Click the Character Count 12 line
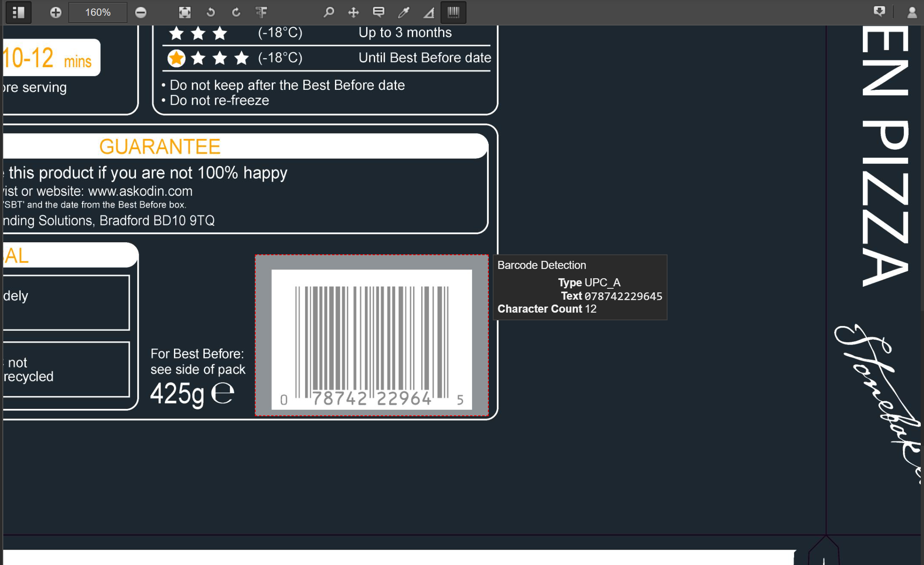 pyautogui.click(x=547, y=309)
